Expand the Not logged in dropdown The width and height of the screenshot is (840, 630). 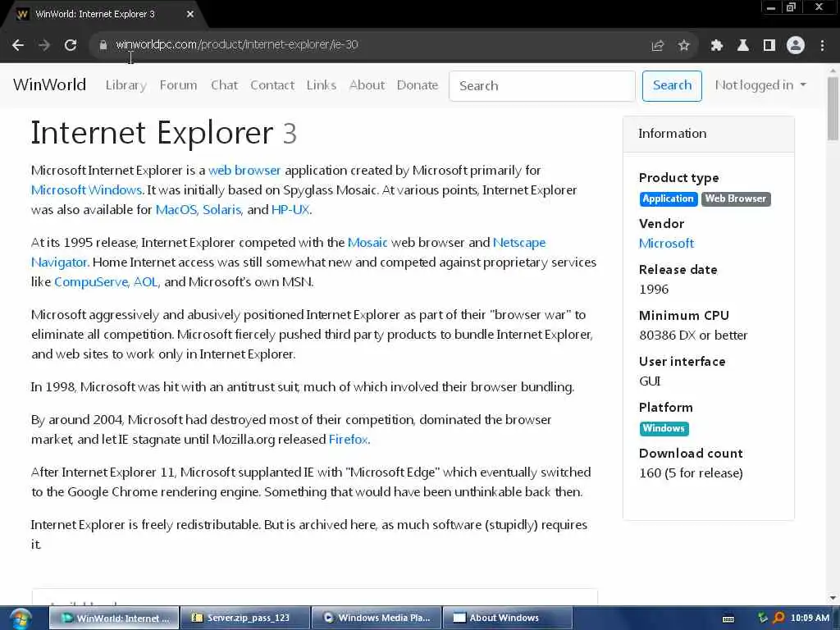(760, 85)
